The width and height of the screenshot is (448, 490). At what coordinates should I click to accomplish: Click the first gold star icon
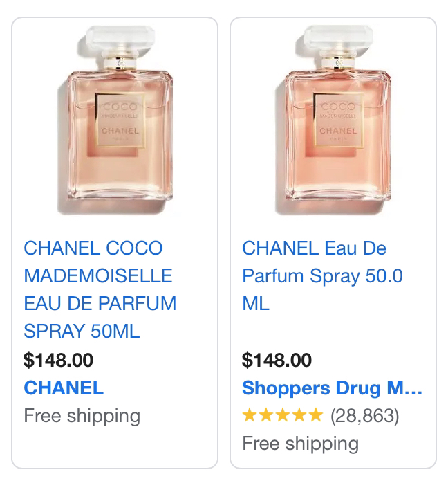click(250, 415)
